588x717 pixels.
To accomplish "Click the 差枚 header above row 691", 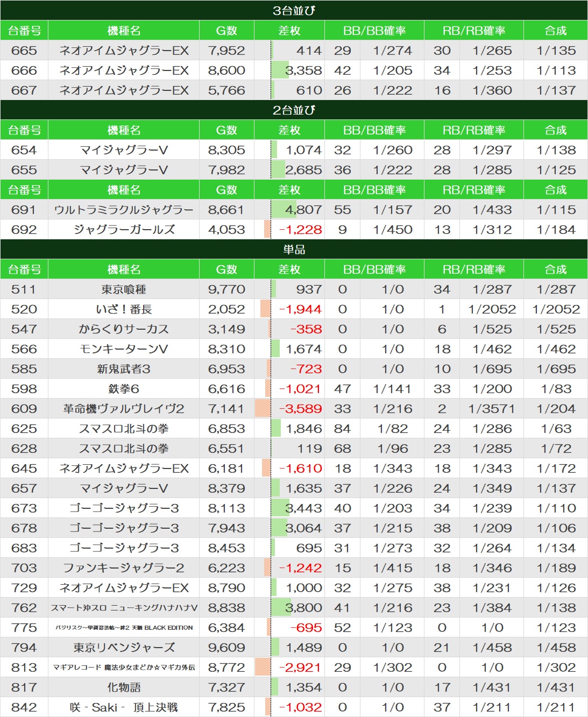I will (289, 190).
